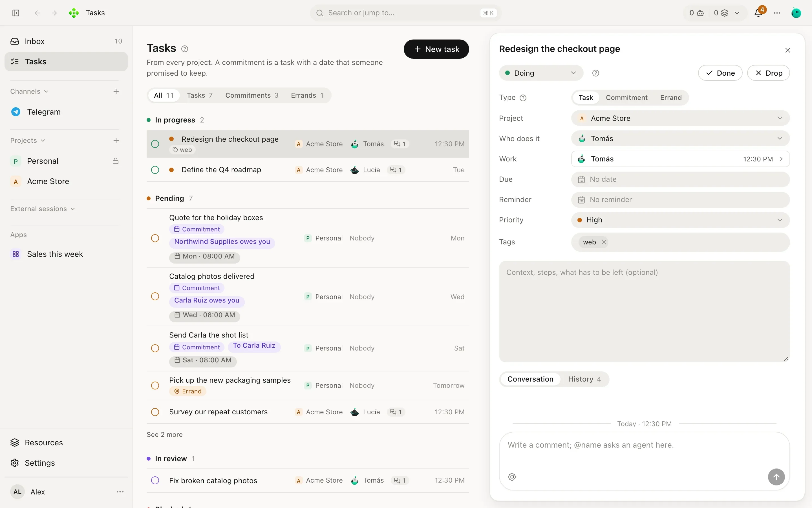This screenshot has width=812, height=508.
Task: Click the lock icon beside Personal project
Action: tap(115, 161)
